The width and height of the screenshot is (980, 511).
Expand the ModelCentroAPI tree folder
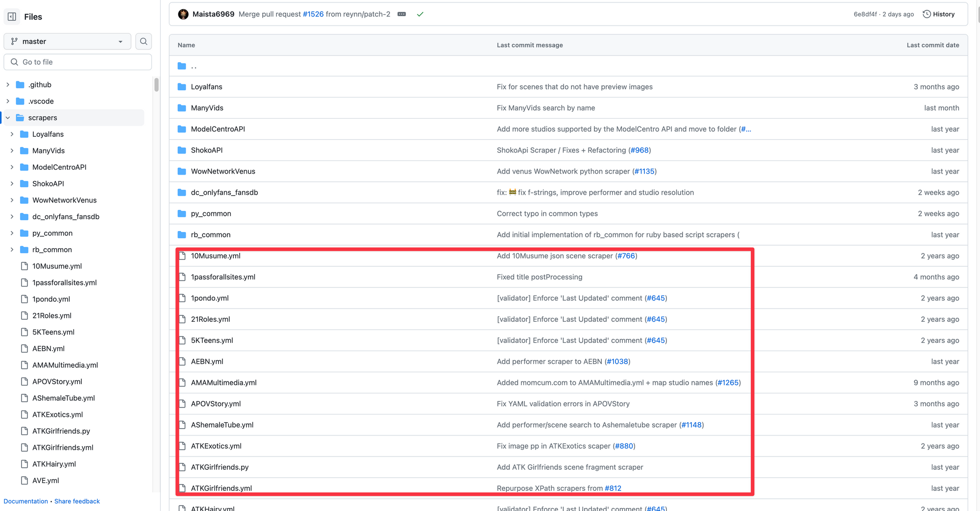[x=12, y=167]
